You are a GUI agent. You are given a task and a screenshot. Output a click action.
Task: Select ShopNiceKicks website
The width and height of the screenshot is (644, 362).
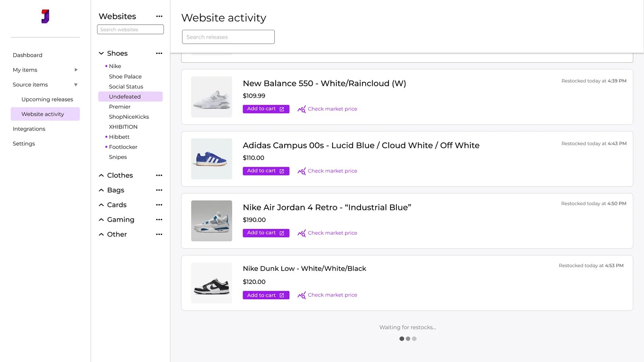tap(129, 117)
